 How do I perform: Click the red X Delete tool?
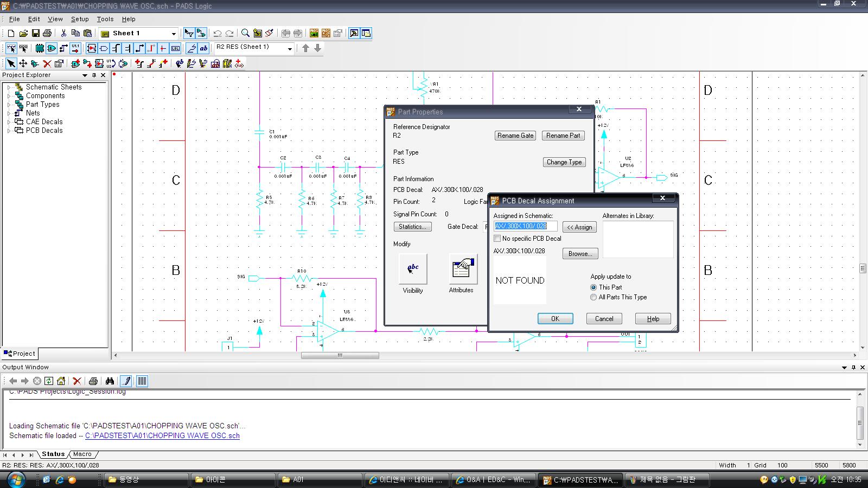click(x=47, y=64)
